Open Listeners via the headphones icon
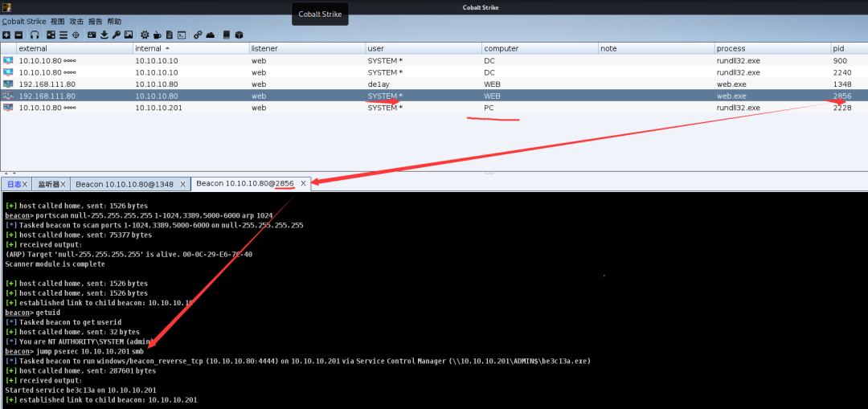Image resolution: width=868 pixels, height=409 pixels. (x=35, y=35)
